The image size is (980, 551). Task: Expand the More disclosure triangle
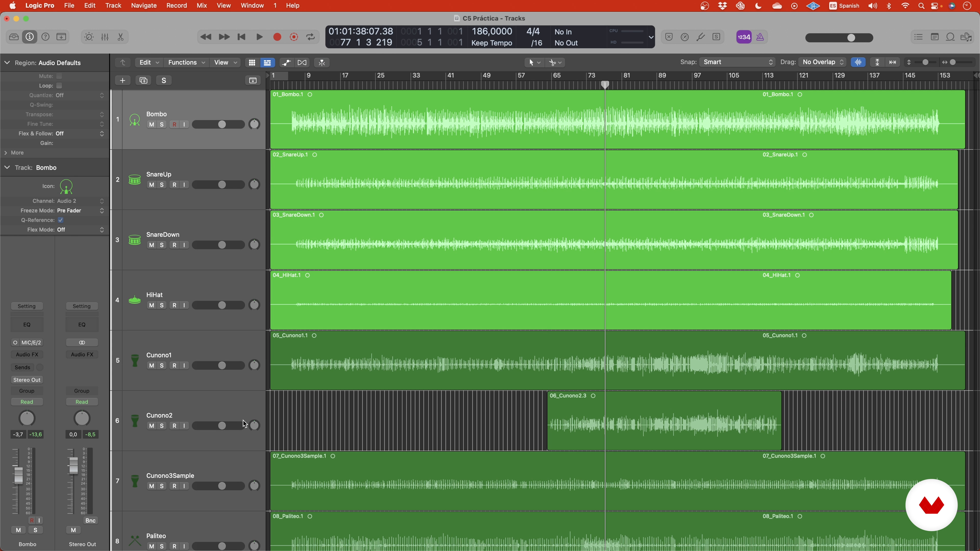pyautogui.click(x=6, y=153)
